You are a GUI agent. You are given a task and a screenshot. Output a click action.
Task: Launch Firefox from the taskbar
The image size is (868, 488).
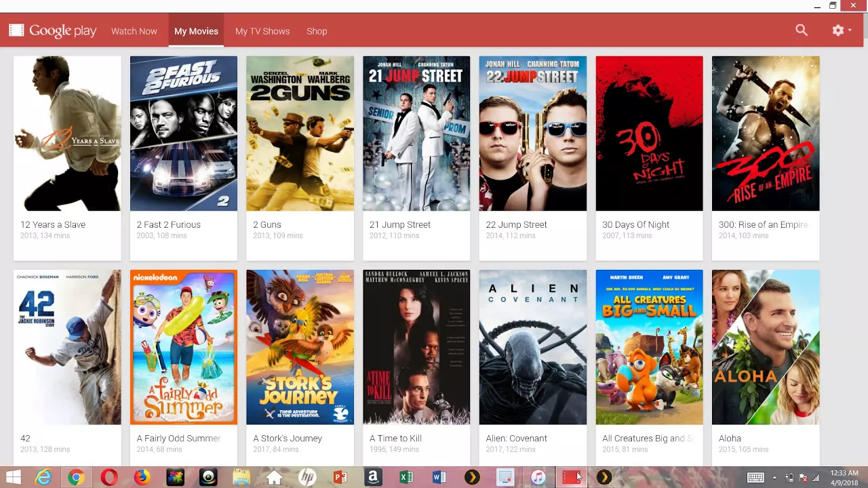[x=142, y=477]
